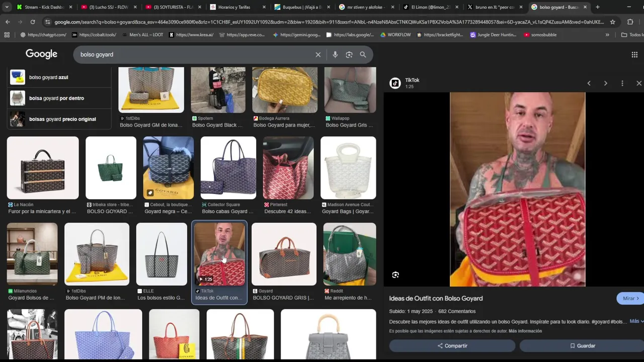Go forward with the browser forward arrow
Viewport: 644px width, 362px height.
pos(20,22)
